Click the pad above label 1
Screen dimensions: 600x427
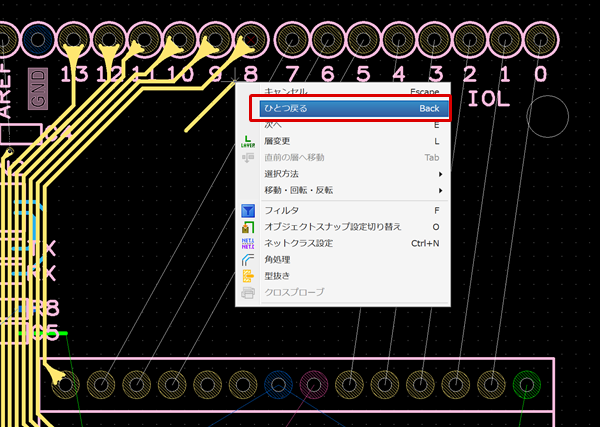coord(505,39)
